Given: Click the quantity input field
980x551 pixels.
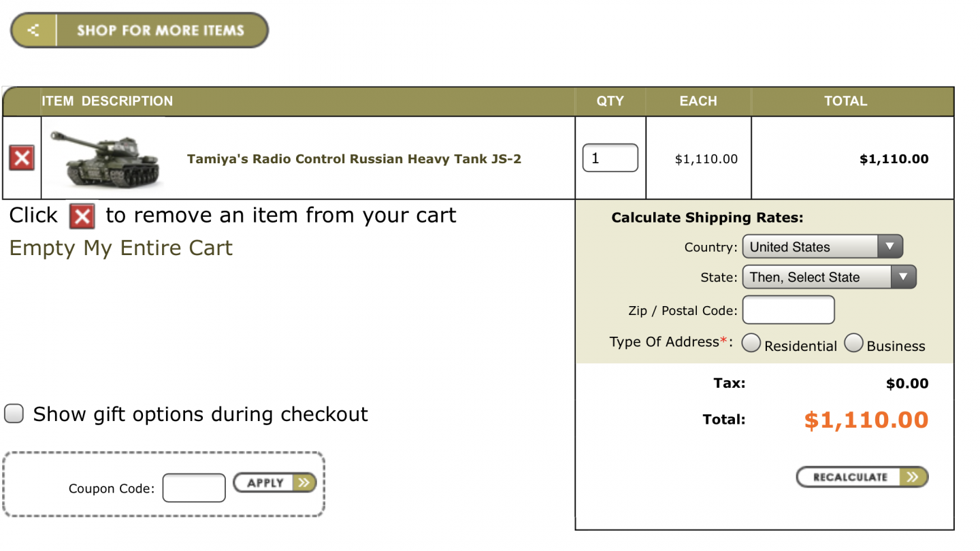Looking at the screenshot, I should coord(610,158).
